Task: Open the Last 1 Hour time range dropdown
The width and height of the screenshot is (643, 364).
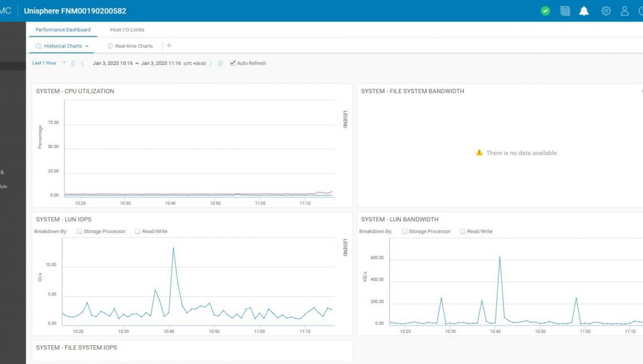Action: 49,63
